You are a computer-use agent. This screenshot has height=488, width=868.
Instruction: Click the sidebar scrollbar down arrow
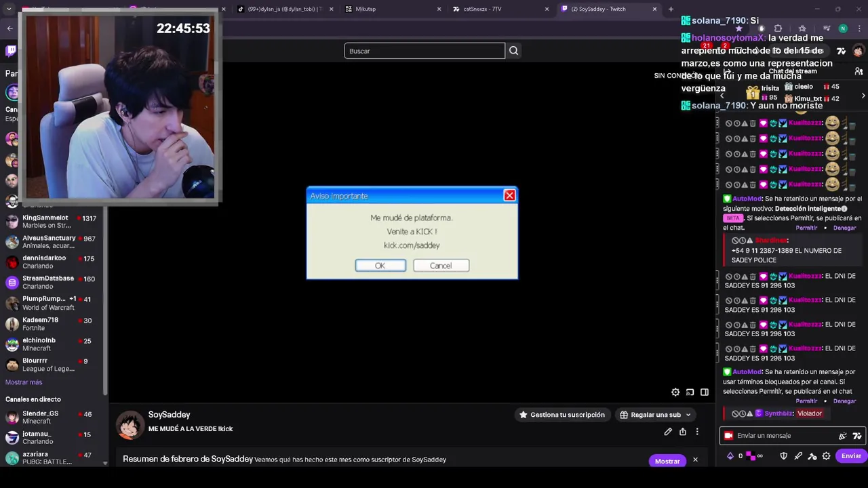[x=105, y=464]
